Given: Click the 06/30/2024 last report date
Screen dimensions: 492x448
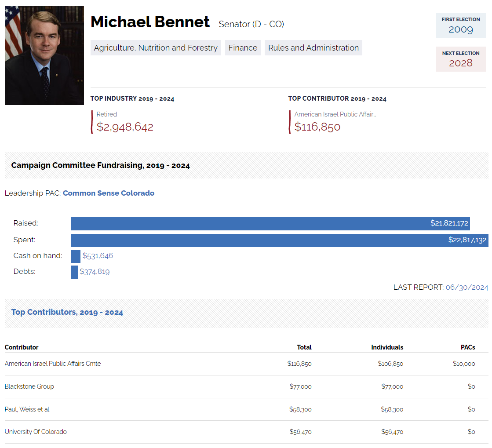Looking at the screenshot, I should pos(466,287).
